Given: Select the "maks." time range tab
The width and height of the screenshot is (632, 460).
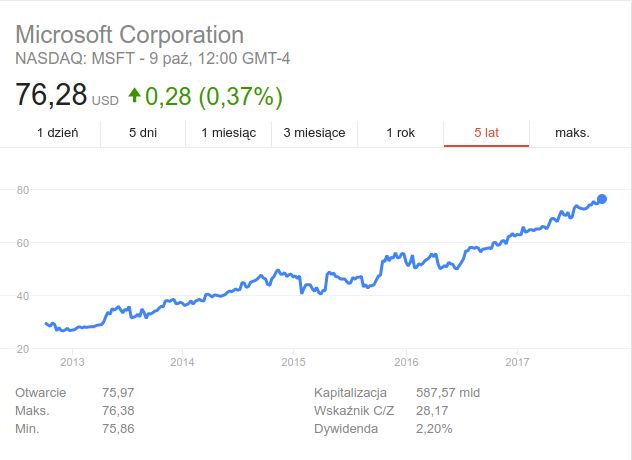Looking at the screenshot, I should pos(573,132).
